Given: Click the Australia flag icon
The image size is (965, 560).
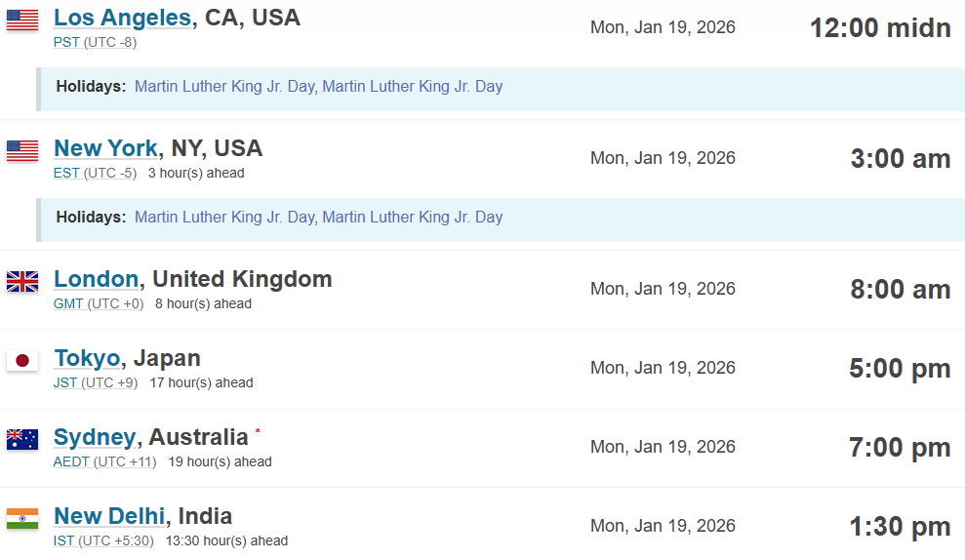Looking at the screenshot, I should tap(22, 439).
